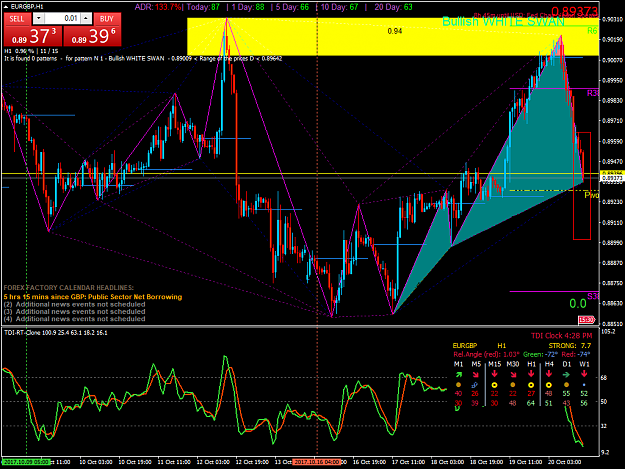The image size is (625, 469).
Task: Click the 0.90310 price scale label
Action: pyautogui.click(x=612, y=19)
